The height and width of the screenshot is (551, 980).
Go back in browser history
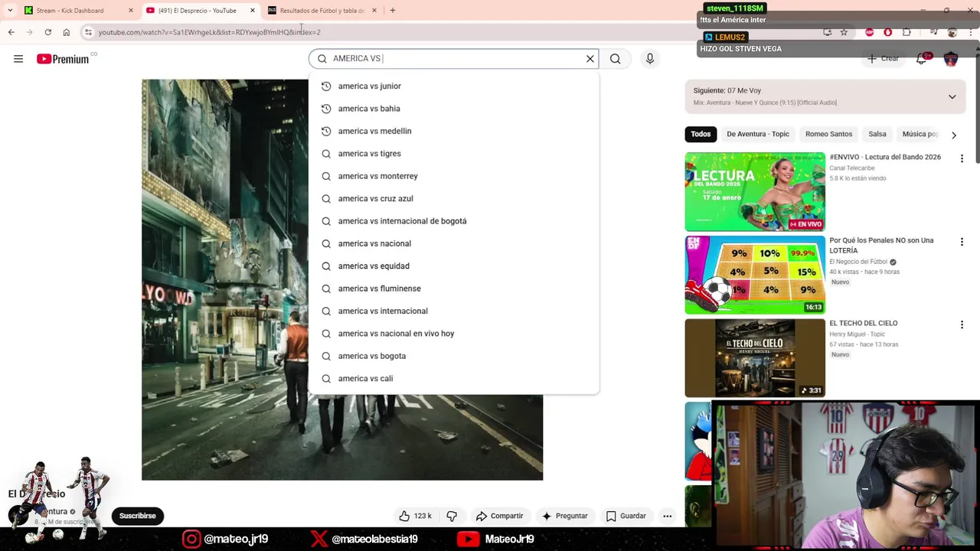coord(11,32)
